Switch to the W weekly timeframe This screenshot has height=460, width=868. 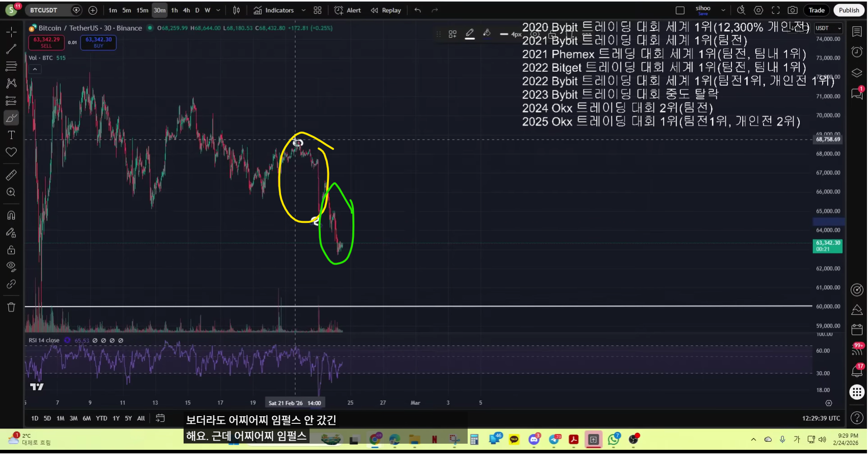[208, 10]
